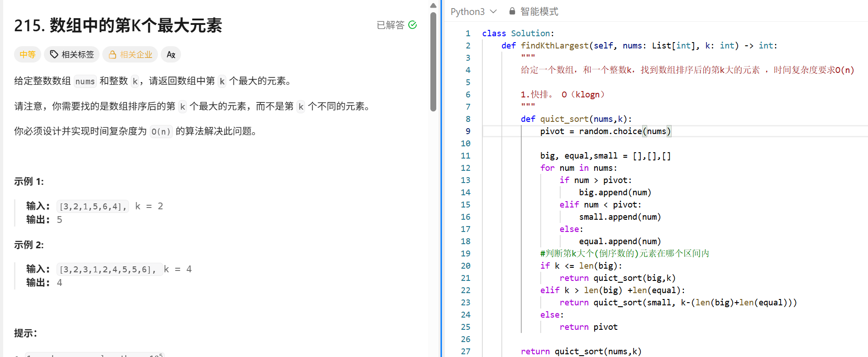
Task: Click the equal.append(num) line
Action: (620, 241)
